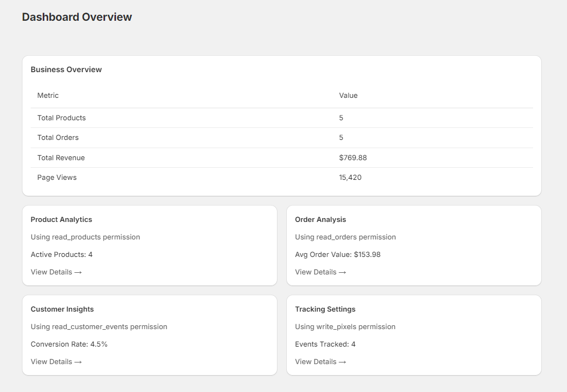Click the arrow icon in Tracking Settings View Details
Image resolution: width=567 pixels, height=392 pixels.
coord(343,361)
